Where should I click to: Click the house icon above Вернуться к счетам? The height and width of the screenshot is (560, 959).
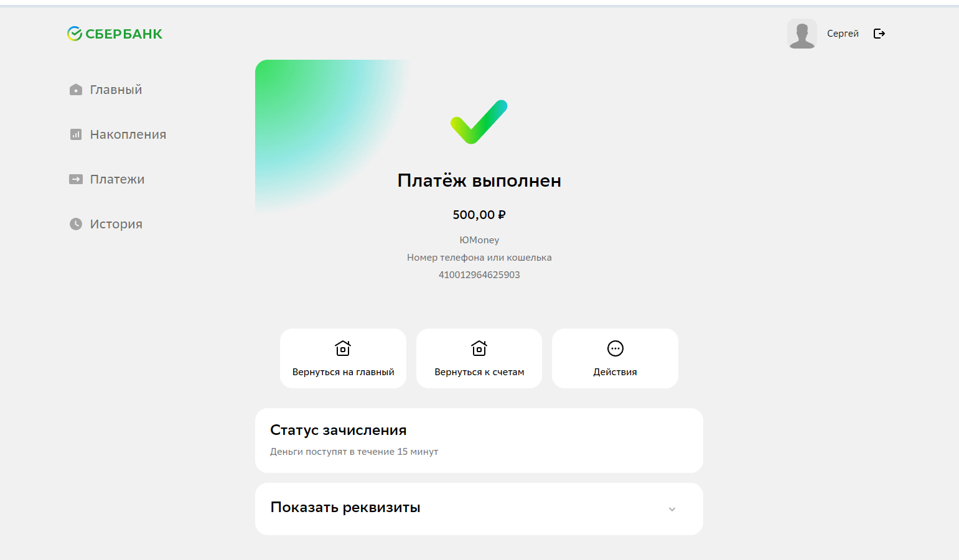[x=479, y=348]
